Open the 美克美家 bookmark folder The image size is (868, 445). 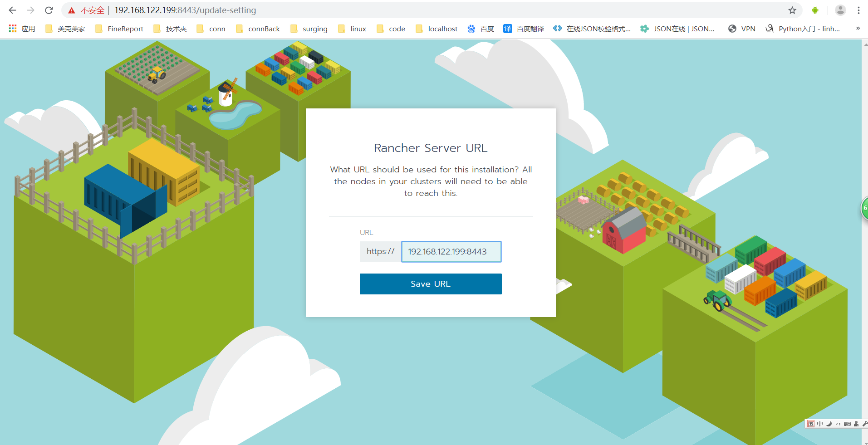pyautogui.click(x=65, y=29)
